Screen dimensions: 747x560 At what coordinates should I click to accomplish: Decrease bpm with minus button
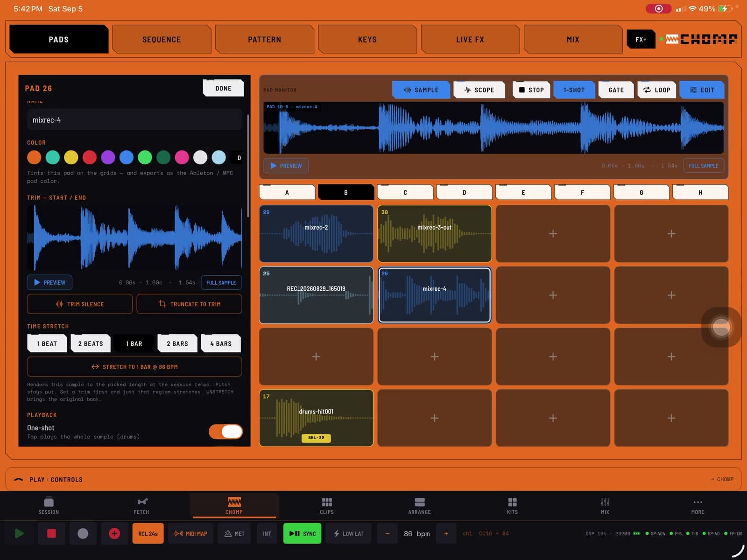point(387,533)
